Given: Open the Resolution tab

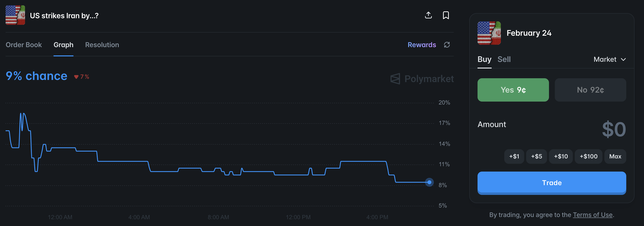Looking at the screenshot, I should (102, 45).
